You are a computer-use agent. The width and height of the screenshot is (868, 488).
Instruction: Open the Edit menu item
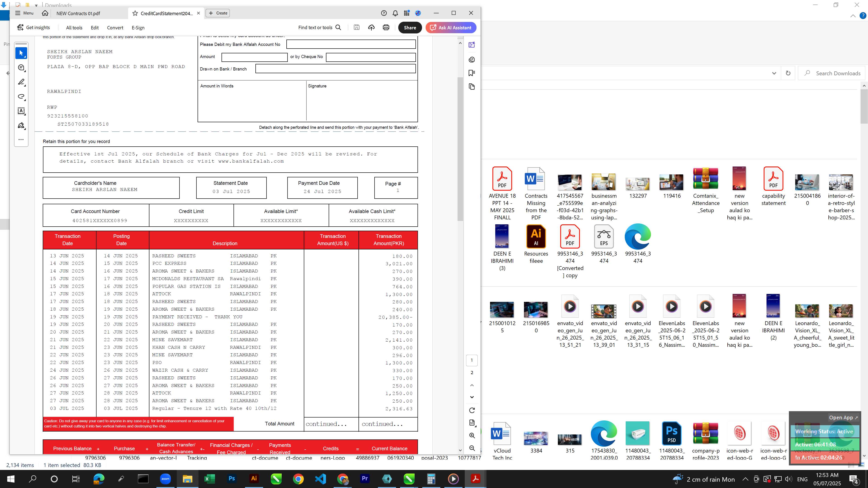click(x=95, y=28)
